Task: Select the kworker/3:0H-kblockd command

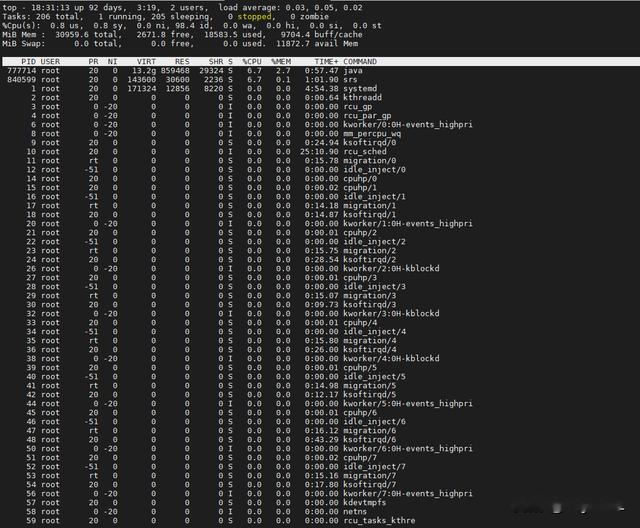Action: coord(391,313)
